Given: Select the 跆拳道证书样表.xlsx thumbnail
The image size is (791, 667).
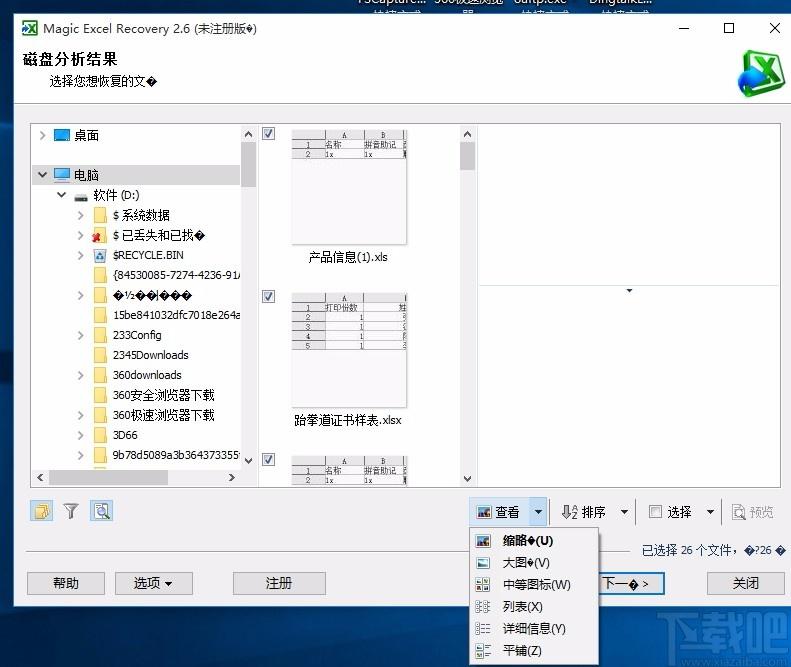Looking at the screenshot, I should coord(349,350).
